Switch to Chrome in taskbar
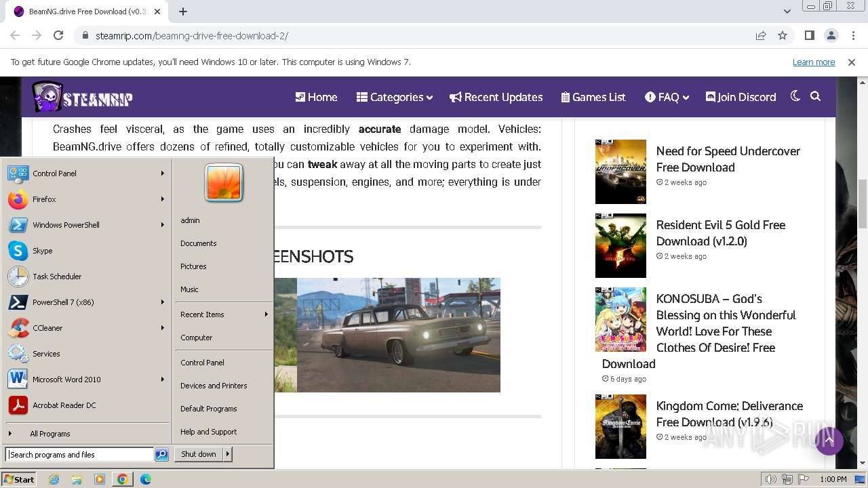 (123, 479)
